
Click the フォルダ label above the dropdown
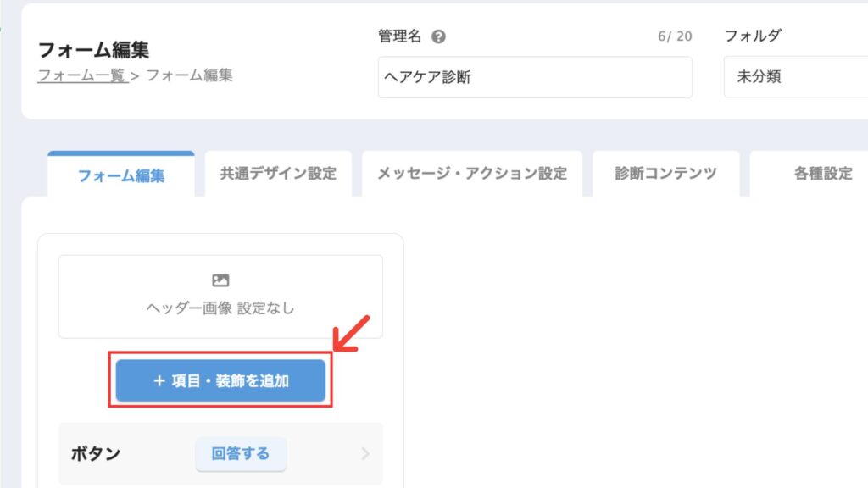click(753, 36)
